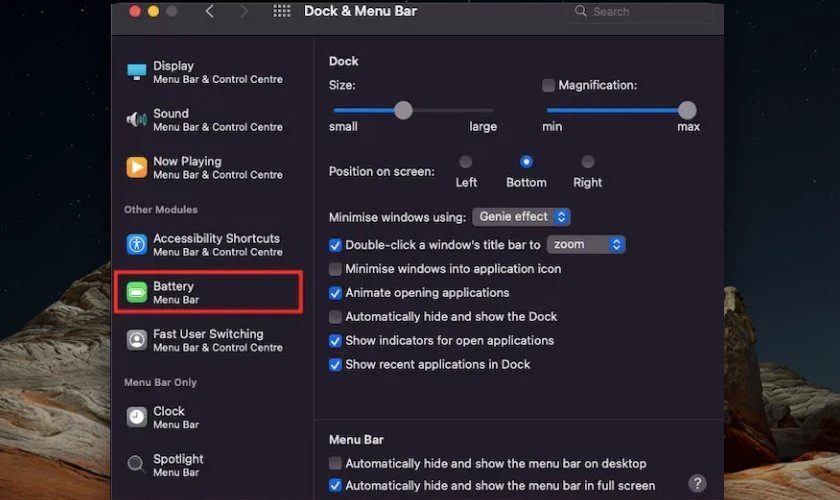The image size is (840, 500).
Task: Expand the title bar zoom dropdown
Action: click(x=586, y=245)
